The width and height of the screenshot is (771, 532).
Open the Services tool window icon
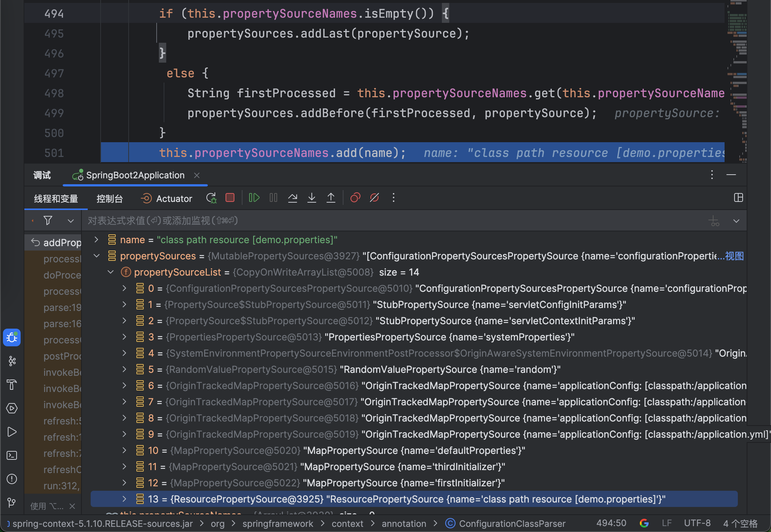tap(12, 408)
